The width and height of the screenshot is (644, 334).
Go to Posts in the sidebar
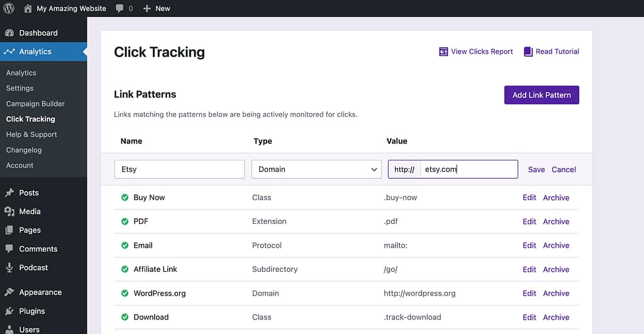click(29, 192)
